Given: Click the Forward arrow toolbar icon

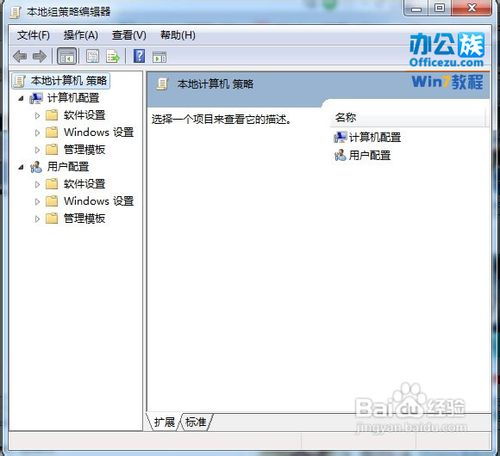Looking at the screenshot, I should (x=40, y=56).
